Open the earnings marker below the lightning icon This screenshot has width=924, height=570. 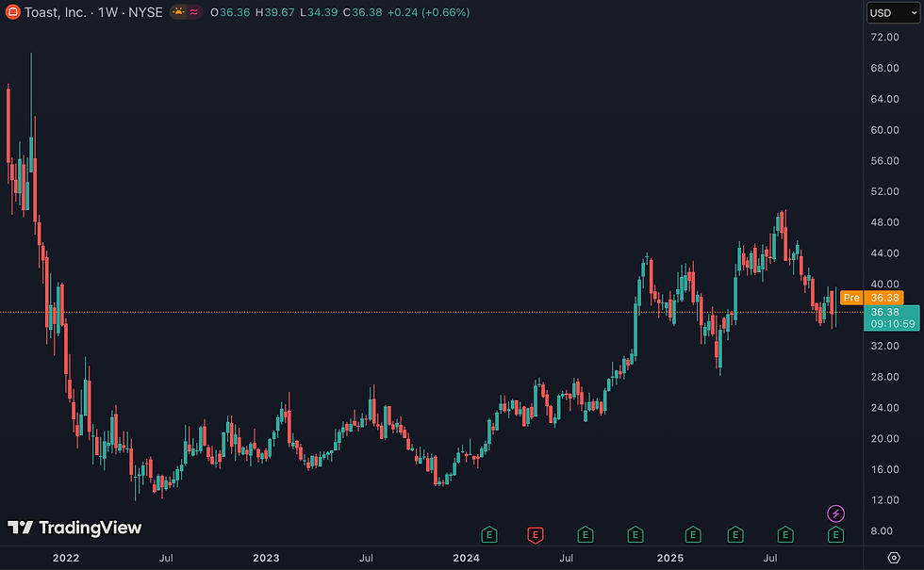tap(835, 535)
